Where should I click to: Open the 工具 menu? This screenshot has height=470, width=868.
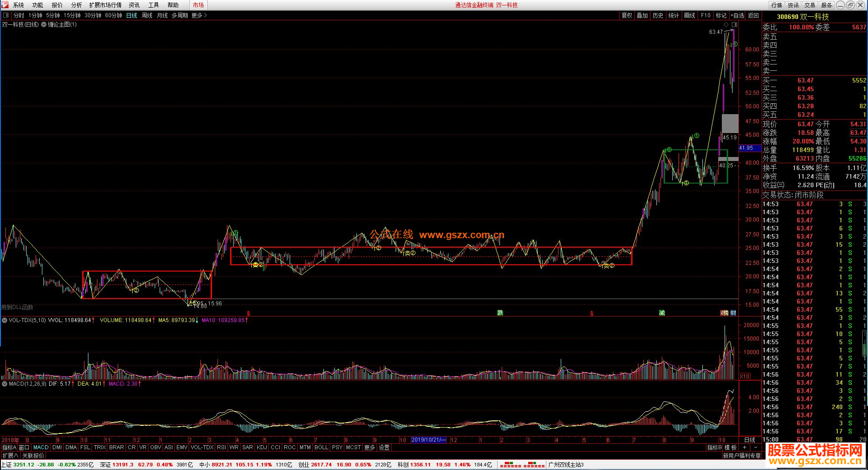[153, 5]
